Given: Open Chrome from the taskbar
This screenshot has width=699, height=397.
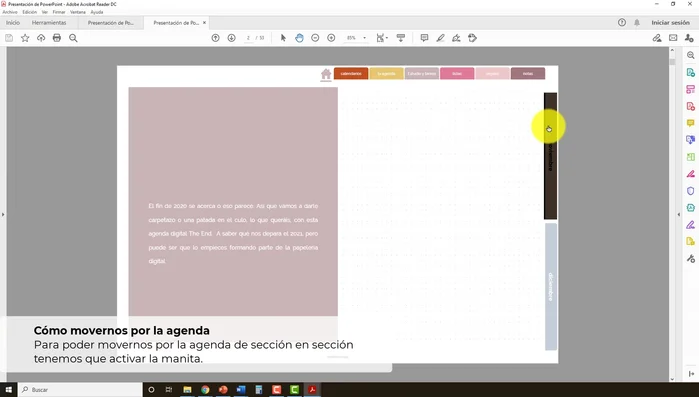Looking at the screenshot, I should (x=205, y=389).
